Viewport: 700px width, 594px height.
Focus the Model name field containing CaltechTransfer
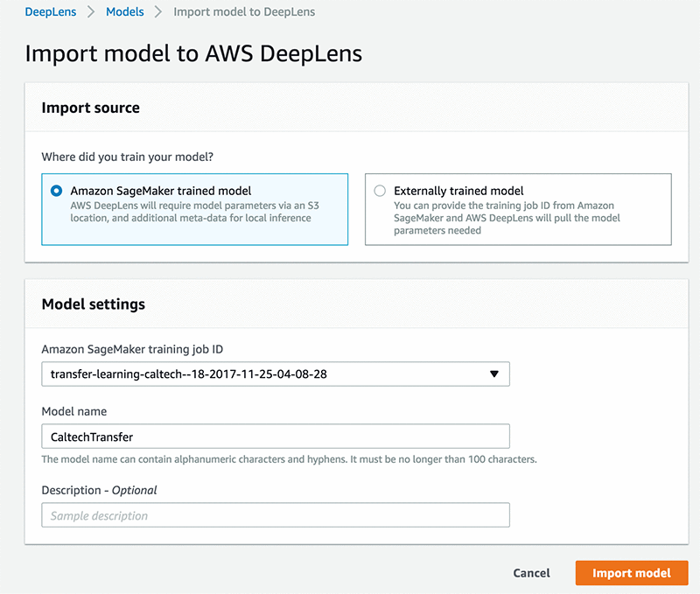(x=275, y=437)
